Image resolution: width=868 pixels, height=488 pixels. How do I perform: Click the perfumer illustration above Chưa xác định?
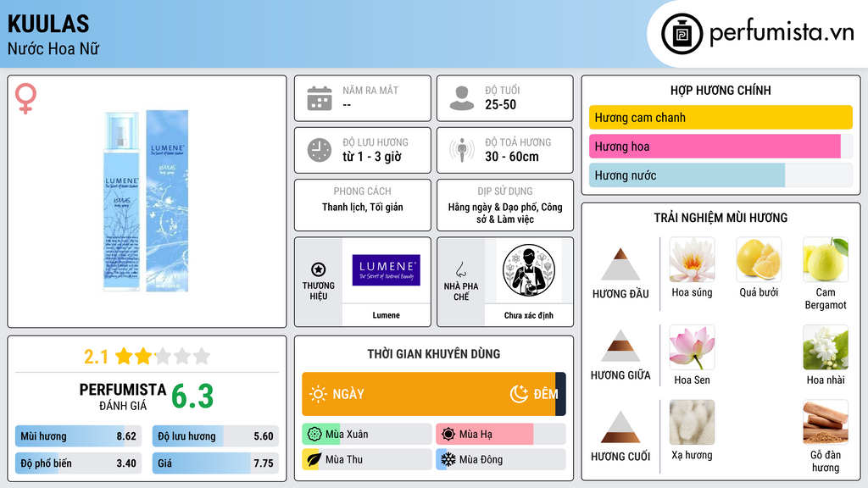tap(529, 270)
